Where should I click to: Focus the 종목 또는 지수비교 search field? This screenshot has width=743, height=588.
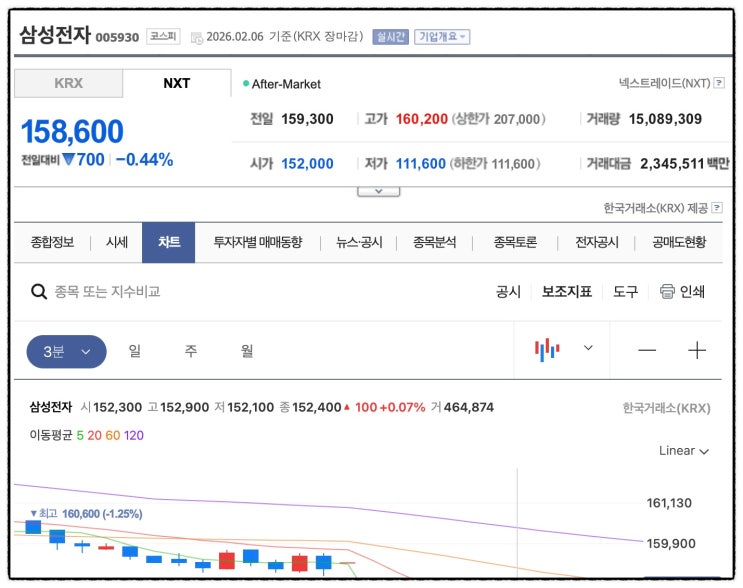tap(107, 291)
